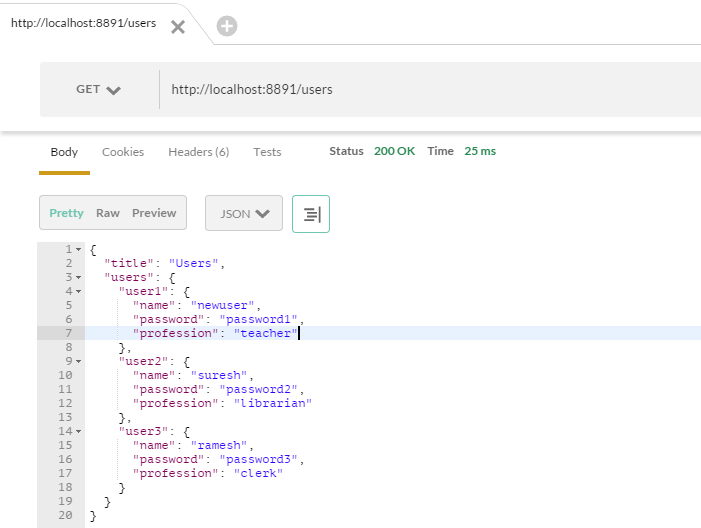Click the "suresh" name value
Viewport: 701px width, 528px height.
[x=219, y=375]
